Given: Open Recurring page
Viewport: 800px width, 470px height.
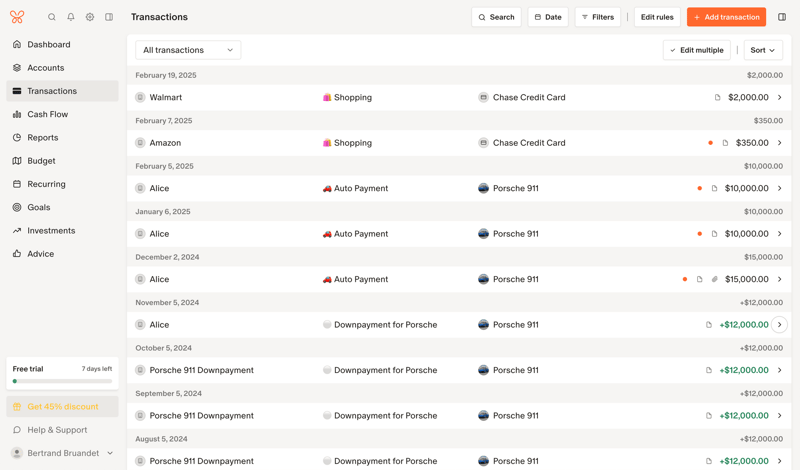Looking at the screenshot, I should tap(62, 184).
